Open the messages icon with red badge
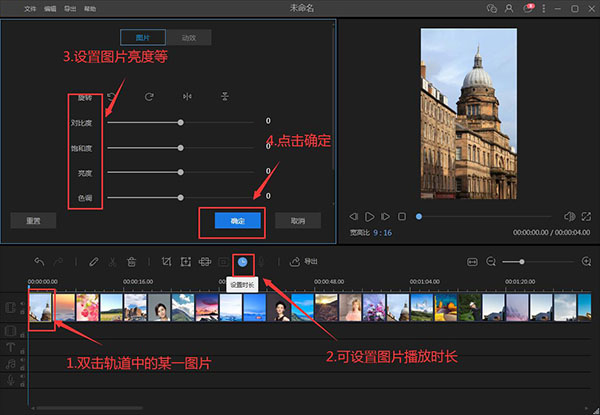Viewport: 600px width, 415px height. 528,8
